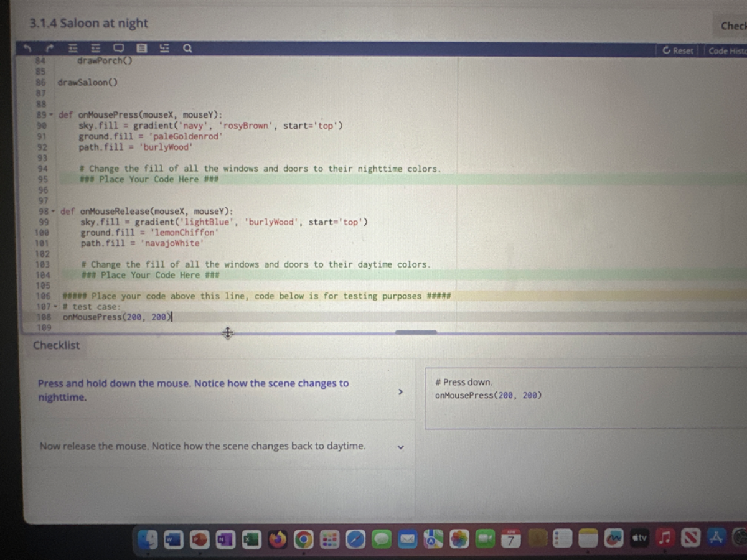Select the 'Now release the mouse' step
This screenshot has width=747, height=560.
point(203,446)
